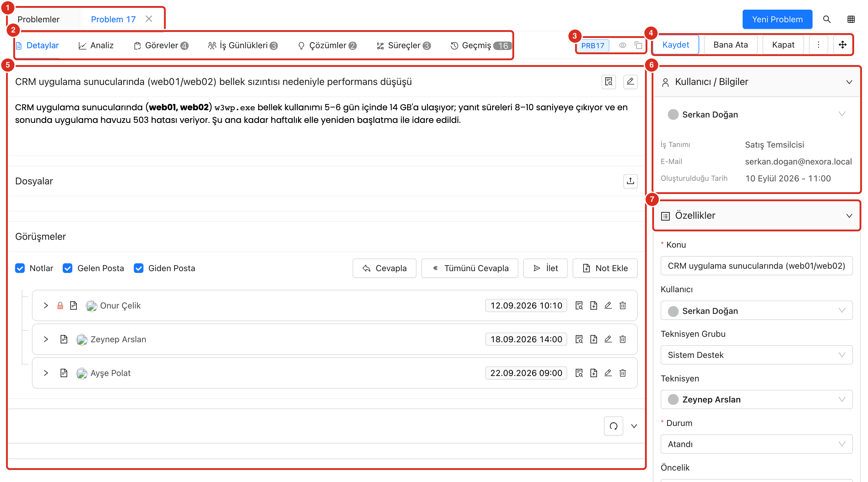Expand Ayşe Polat's conversation row
The image size is (868, 482).
[x=46, y=373]
